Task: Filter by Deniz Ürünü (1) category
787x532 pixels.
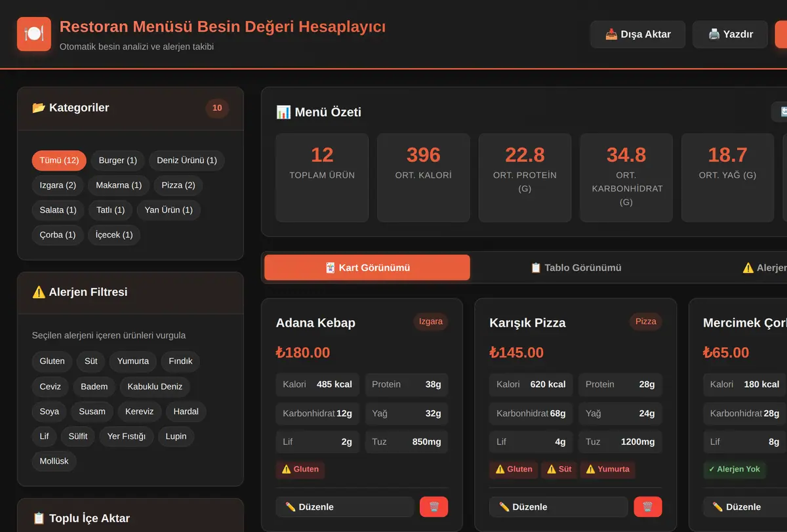Action: 187,160
